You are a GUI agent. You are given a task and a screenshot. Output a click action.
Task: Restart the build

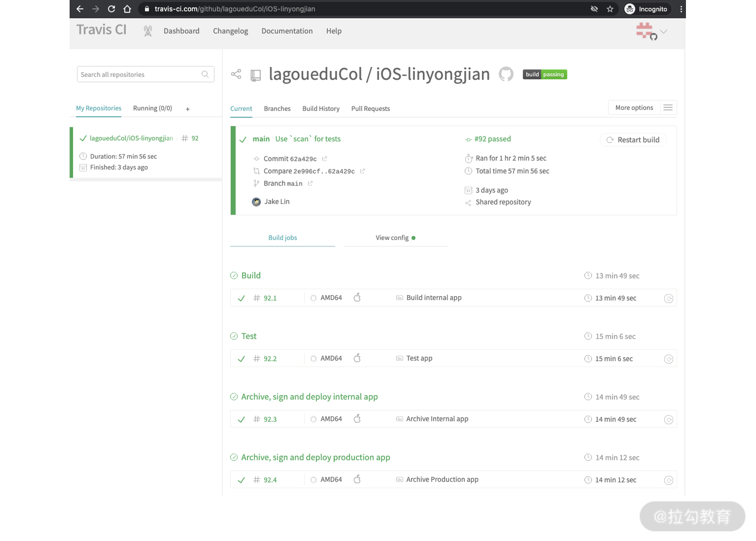[633, 140]
